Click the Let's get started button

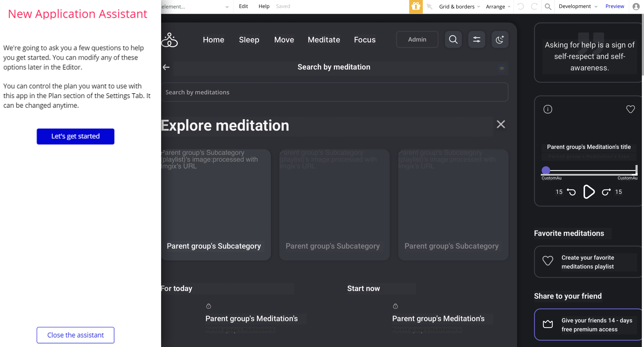tap(76, 136)
